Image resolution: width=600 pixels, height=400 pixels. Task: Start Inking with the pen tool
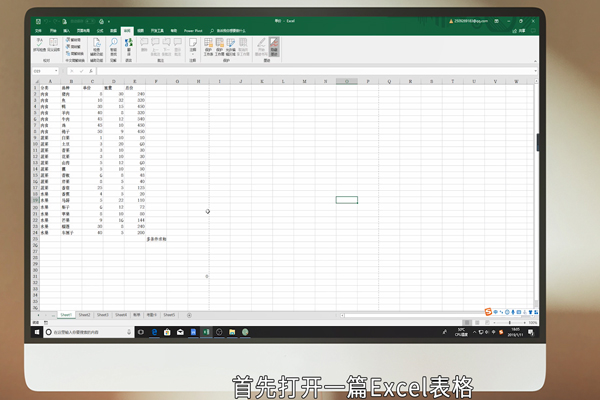click(261, 47)
